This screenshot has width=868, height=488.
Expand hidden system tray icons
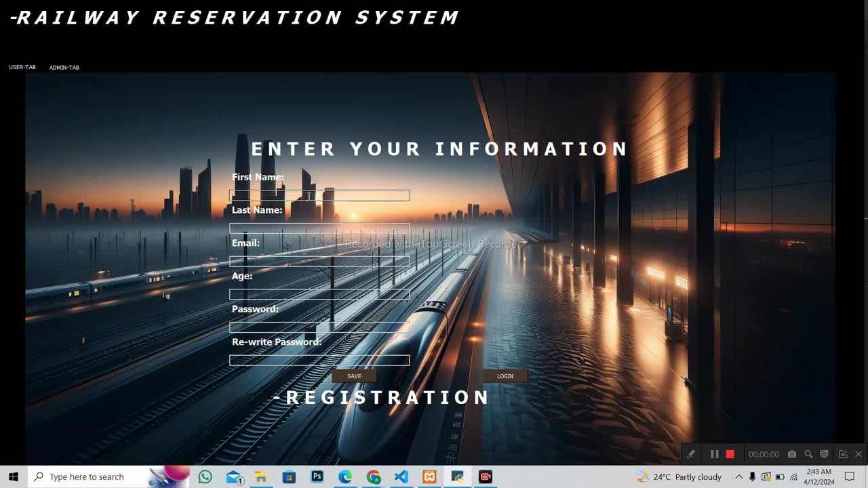738,476
